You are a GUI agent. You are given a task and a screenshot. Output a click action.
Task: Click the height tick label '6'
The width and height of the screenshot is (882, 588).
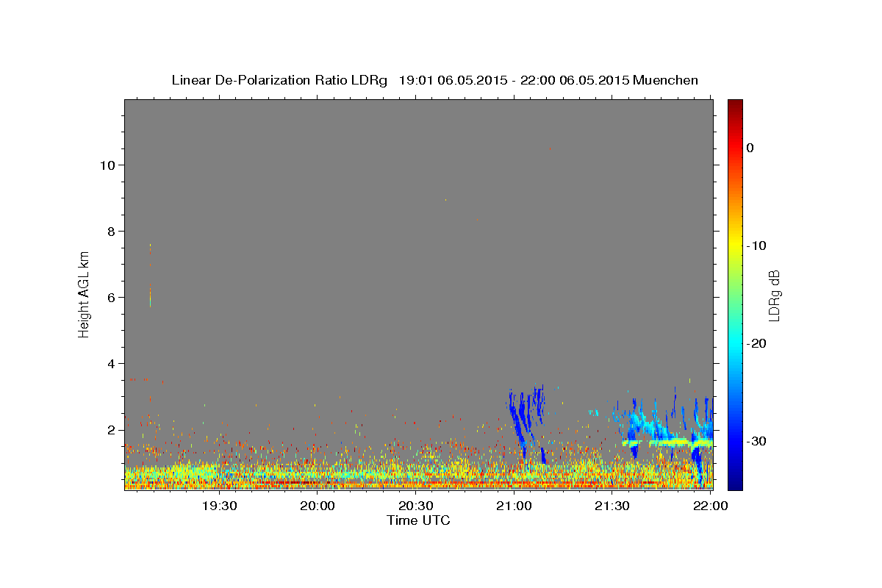tap(111, 297)
